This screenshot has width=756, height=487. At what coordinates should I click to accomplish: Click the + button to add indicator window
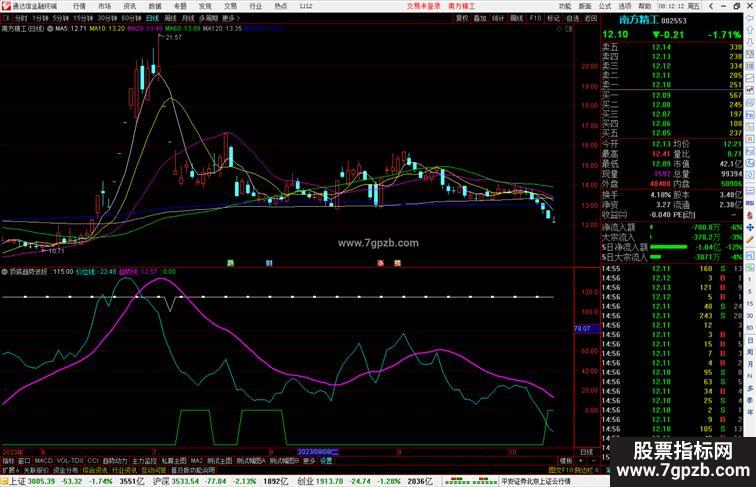pyautogui.click(x=580, y=461)
